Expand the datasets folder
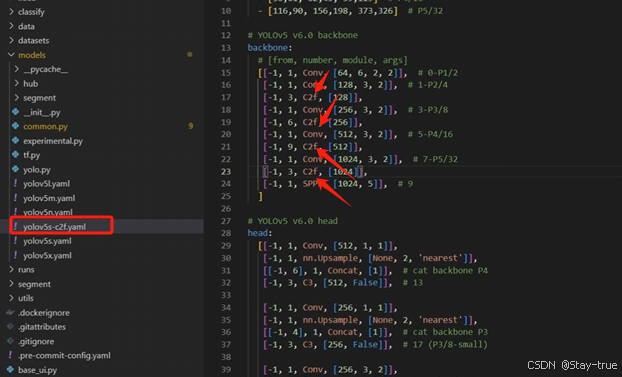 33,40
